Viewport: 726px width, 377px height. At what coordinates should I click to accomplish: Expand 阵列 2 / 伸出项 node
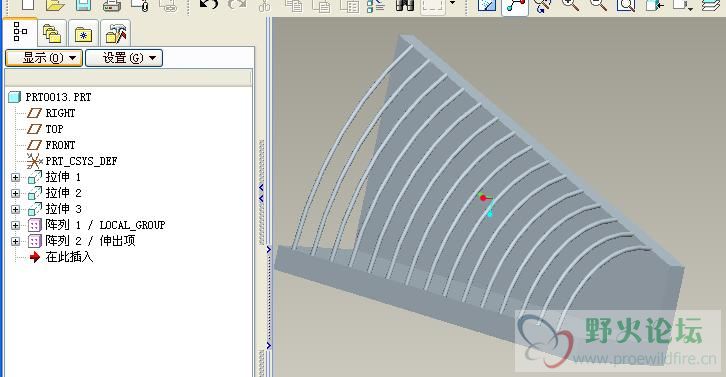pos(15,241)
